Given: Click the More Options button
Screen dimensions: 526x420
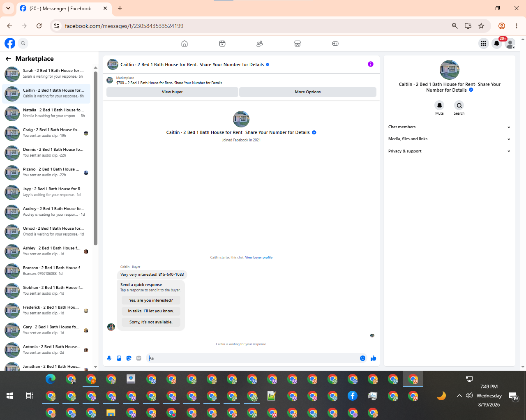Looking at the screenshot, I should coord(308,92).
